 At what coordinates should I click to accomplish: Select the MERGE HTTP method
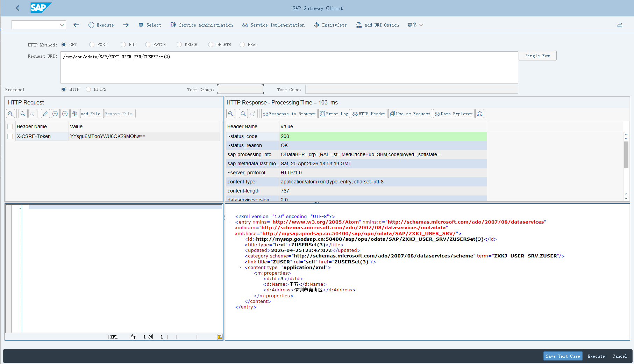click(x=179, y=44)
